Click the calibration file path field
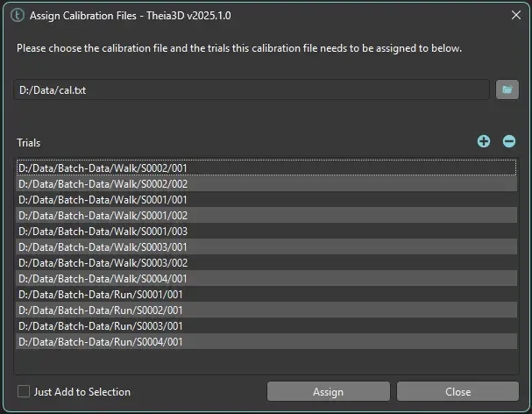Viewport: 532px width, 414px height. click(x=251, y=89)
